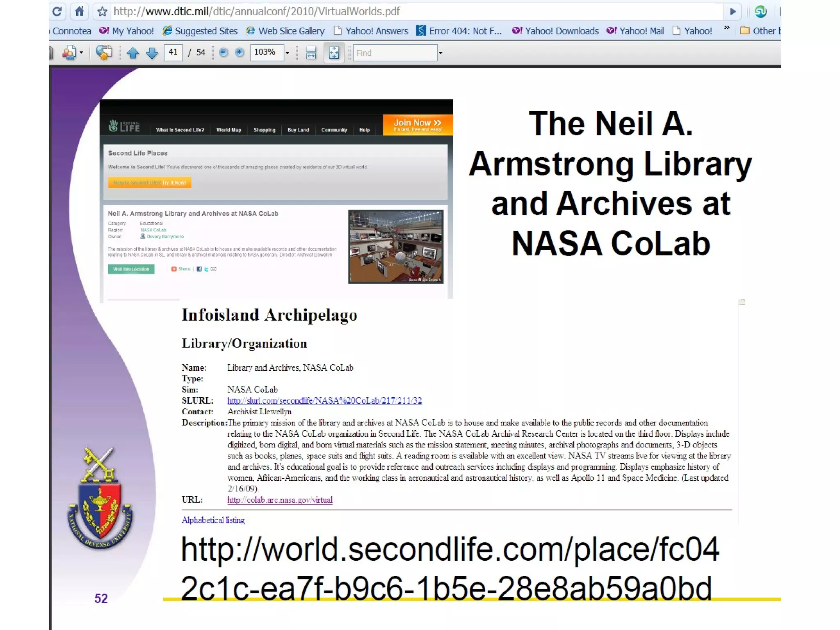Image resolution: width=840 pixels, height=630 pixels.
Task: Expand the Find options dropdown arrow
Action: point(441,53)
